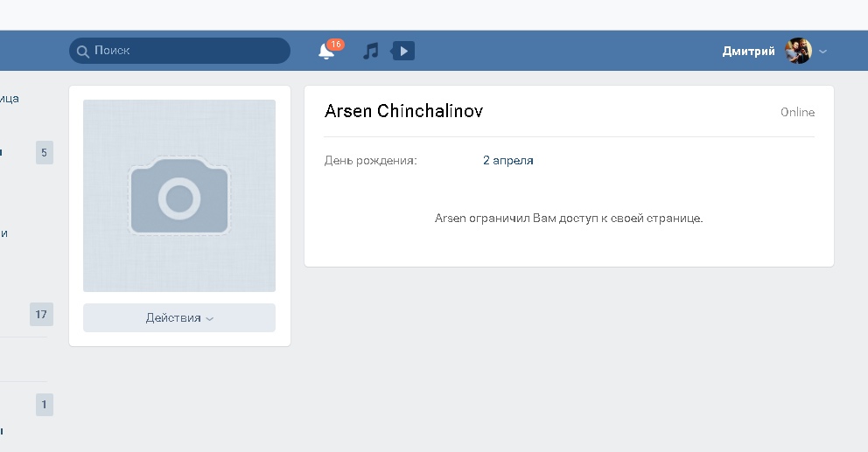The width and height of the screenshot is (868, 452).
Task: Open sidebar item with counter 5
Action: click(44, 153)
